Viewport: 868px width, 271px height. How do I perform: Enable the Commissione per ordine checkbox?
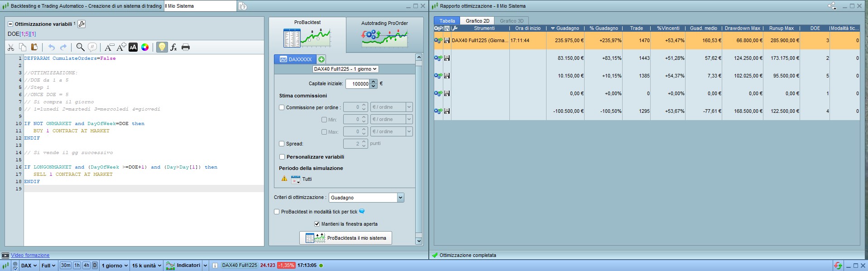(x=282, y=107)
